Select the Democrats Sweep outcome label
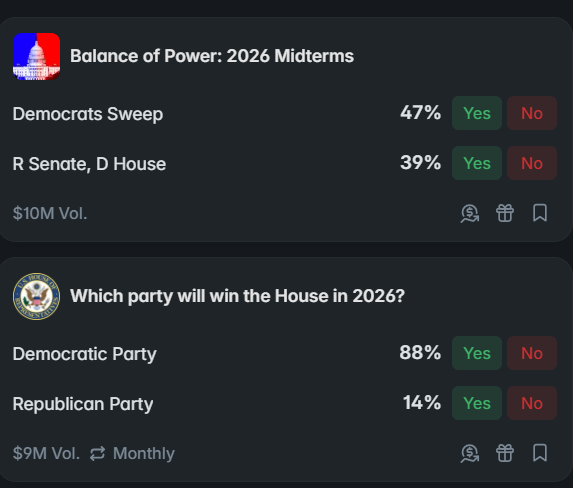573x488 pixels. click(x=88, y=114)
